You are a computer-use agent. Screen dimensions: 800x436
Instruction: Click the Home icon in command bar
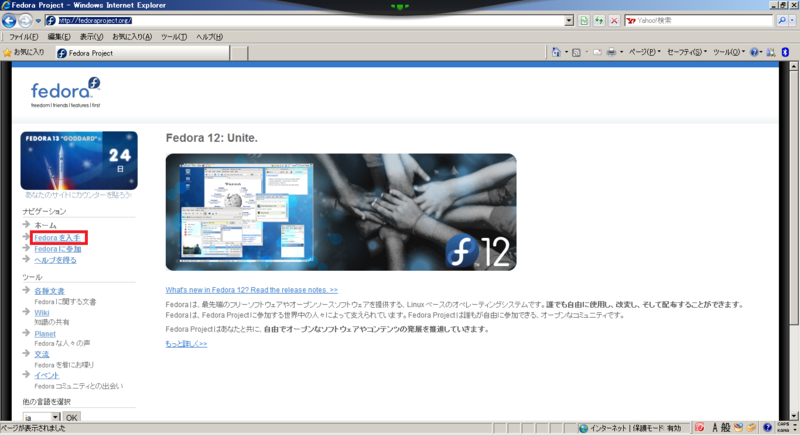coord(556,52)
